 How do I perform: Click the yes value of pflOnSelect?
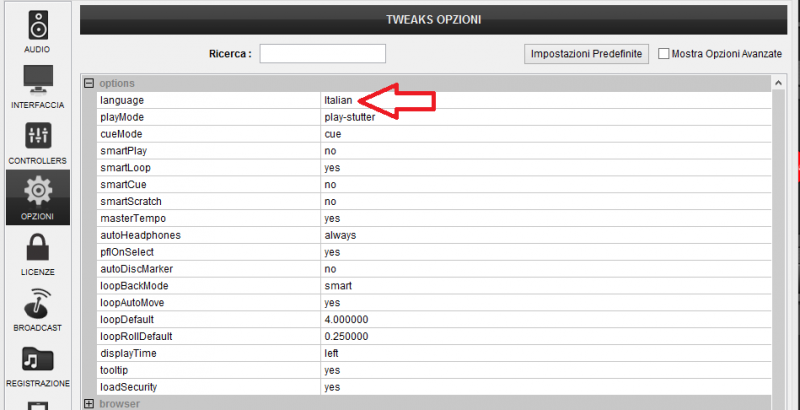tap(332, 252)
